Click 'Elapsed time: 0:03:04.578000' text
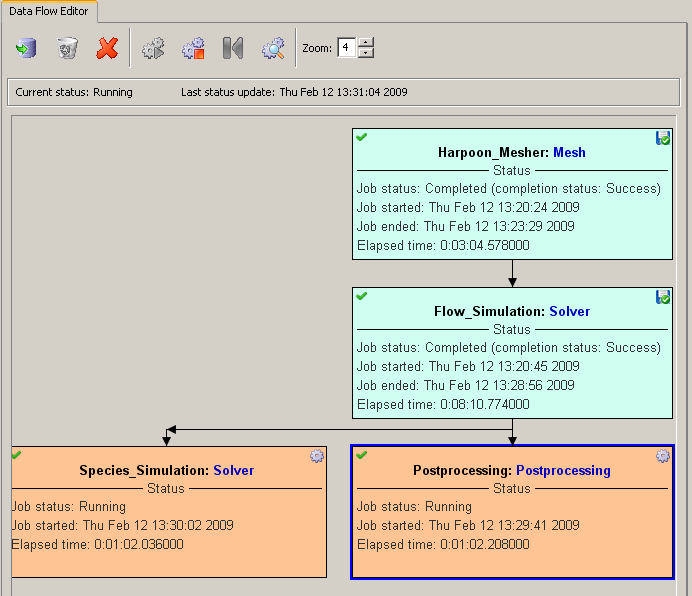 tap(443, 245)
